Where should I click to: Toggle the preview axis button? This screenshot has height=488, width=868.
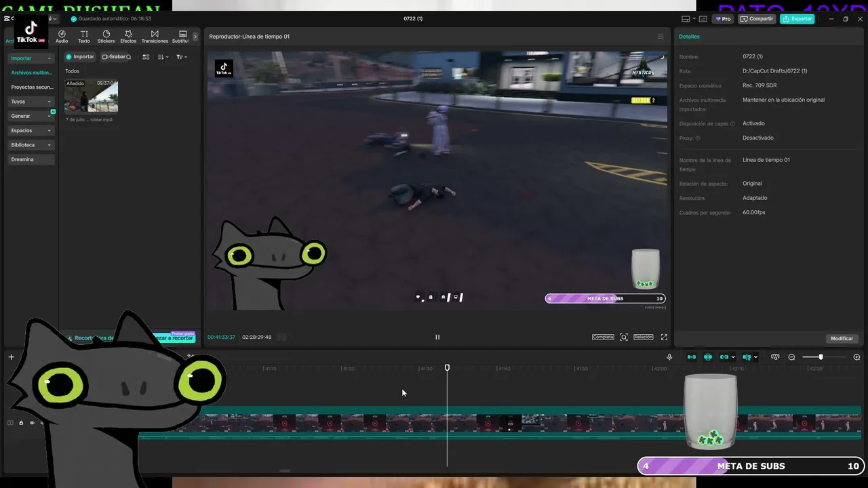coord(747,357)
